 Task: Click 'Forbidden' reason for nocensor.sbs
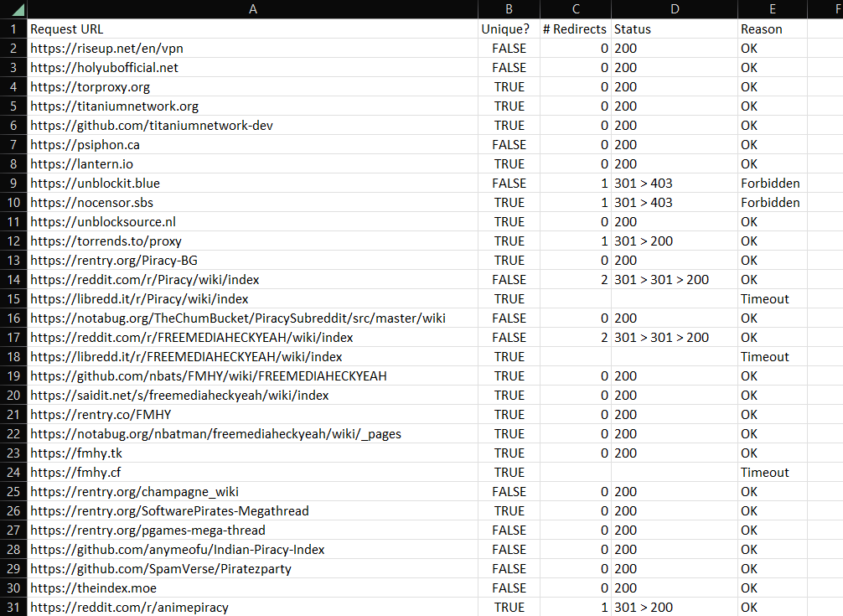coord(772,203)
